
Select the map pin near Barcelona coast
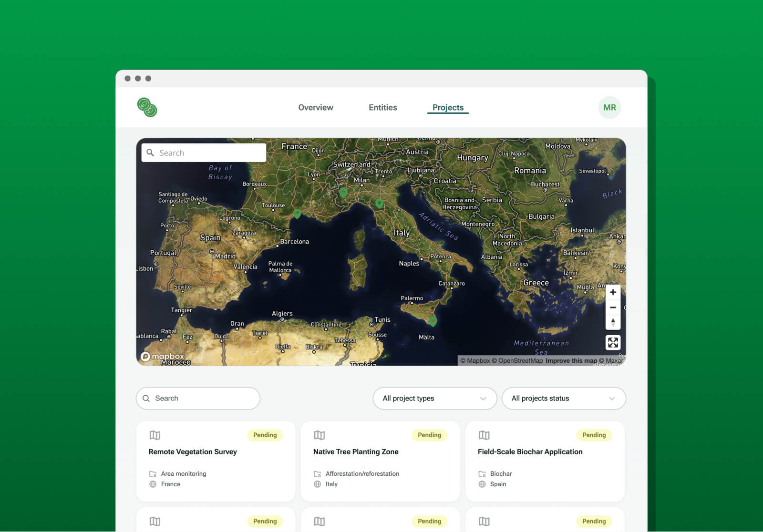297,214
